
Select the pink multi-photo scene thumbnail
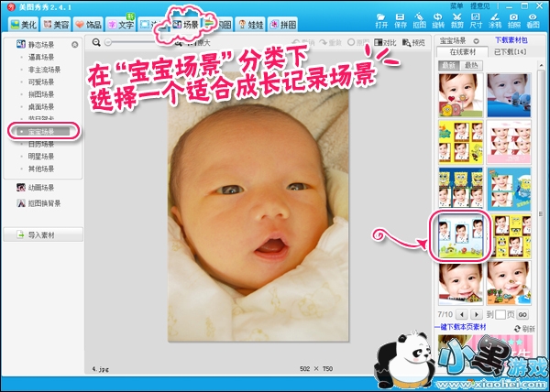[x=509, y=142]
